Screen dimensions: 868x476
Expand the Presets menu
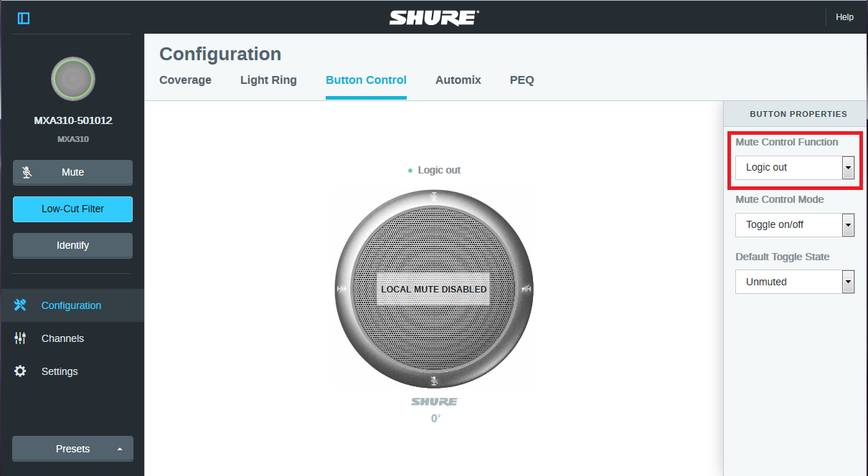point(72,449)
